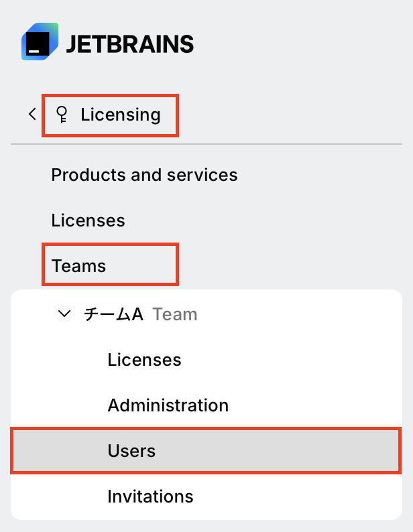Viewport: 413px width, 532px height.
Task: Select Users under チームA
Action: [x=206, y=450]
